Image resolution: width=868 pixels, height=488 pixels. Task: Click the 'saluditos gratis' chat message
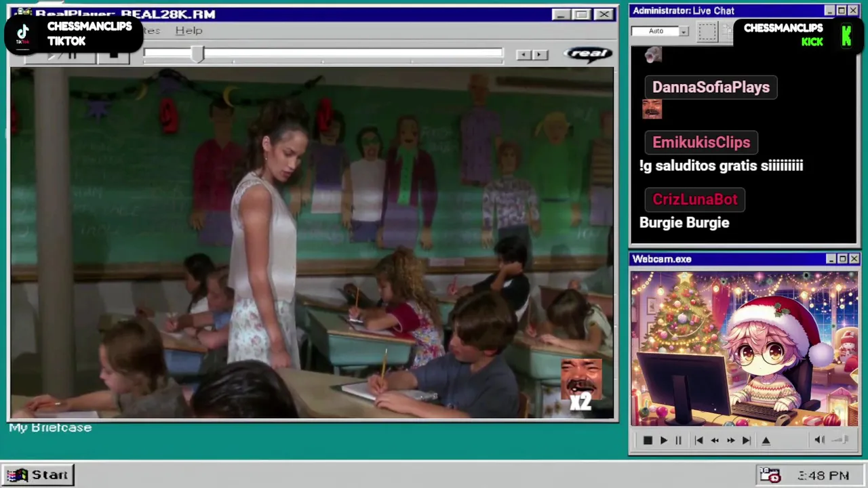[721, 166]
